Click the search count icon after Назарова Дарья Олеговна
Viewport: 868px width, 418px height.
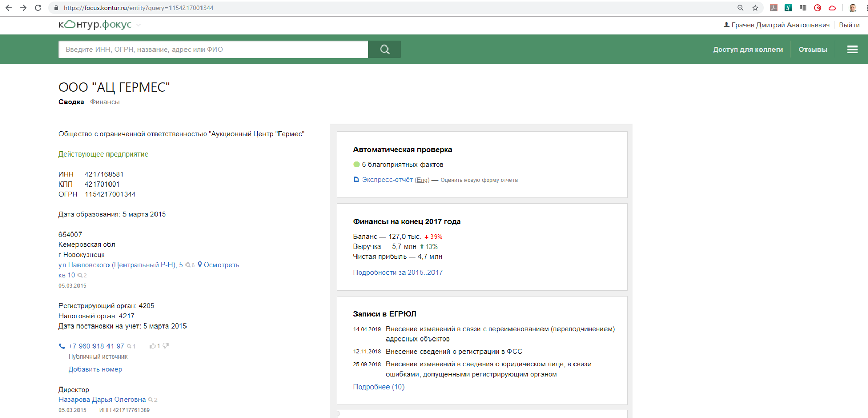152,400
